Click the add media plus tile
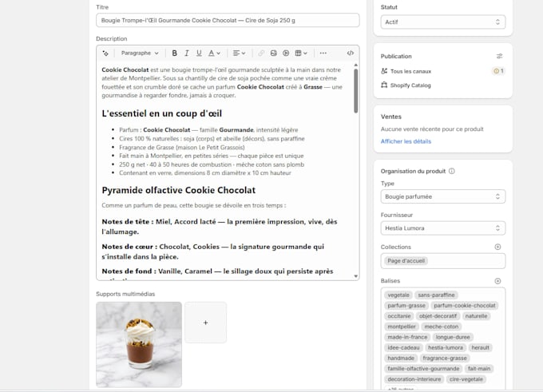Screen dimensions: 543x392 click(x=206, y=323)
